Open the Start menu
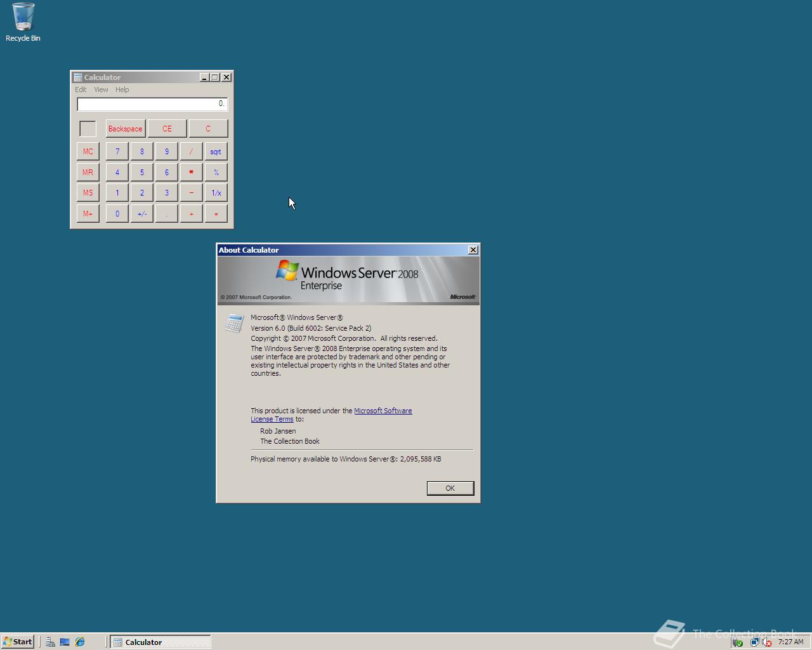 [17, 642]
